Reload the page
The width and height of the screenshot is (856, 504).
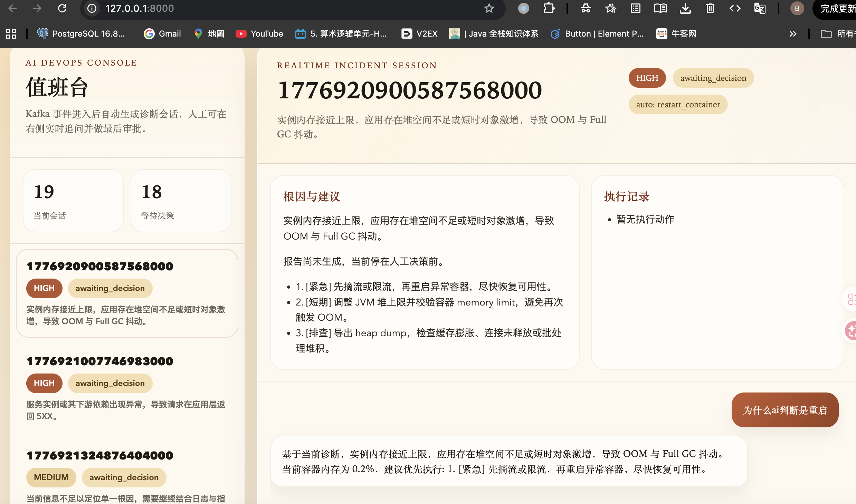click(x=63, y=8)
